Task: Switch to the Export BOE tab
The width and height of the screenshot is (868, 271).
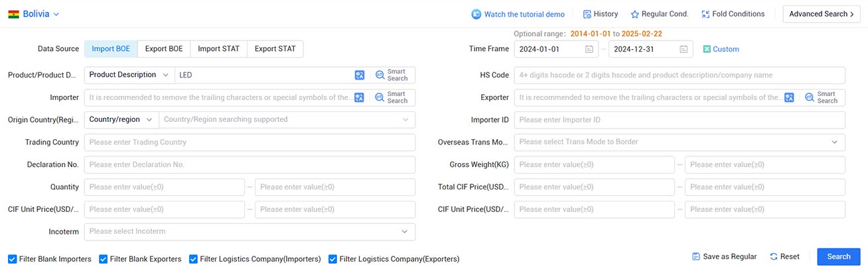Action: pos(164,49)
